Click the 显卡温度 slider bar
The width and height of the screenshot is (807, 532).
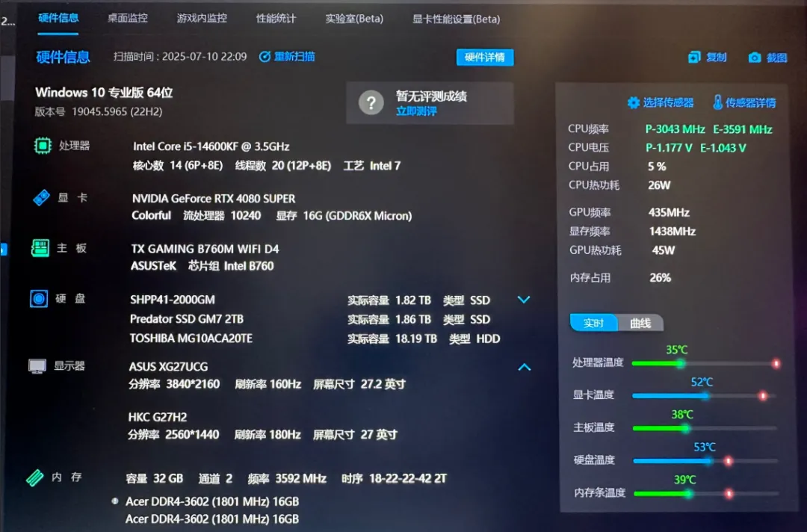(704, 396)
